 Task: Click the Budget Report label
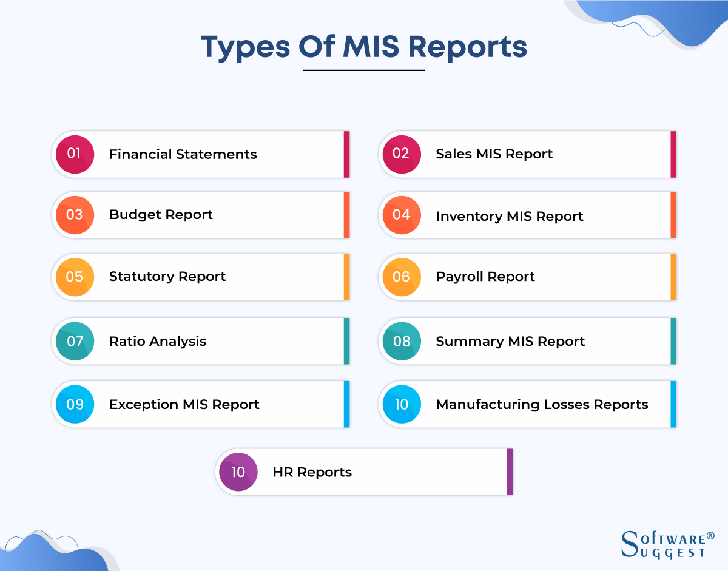pos(161,215)
